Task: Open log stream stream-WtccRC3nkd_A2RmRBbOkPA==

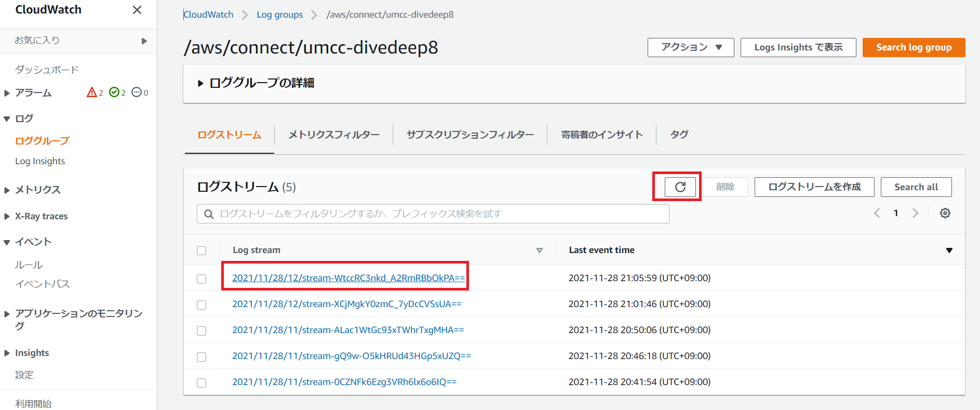Action: click(348, 278)
